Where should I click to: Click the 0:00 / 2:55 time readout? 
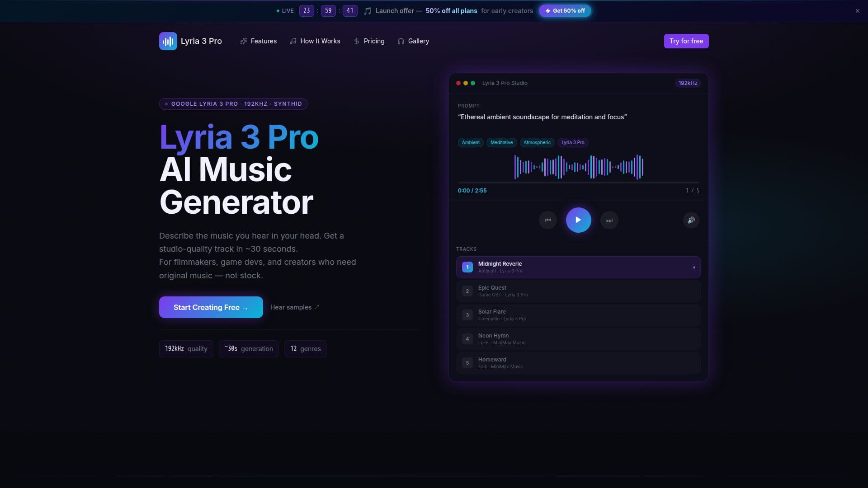point(472,191)
